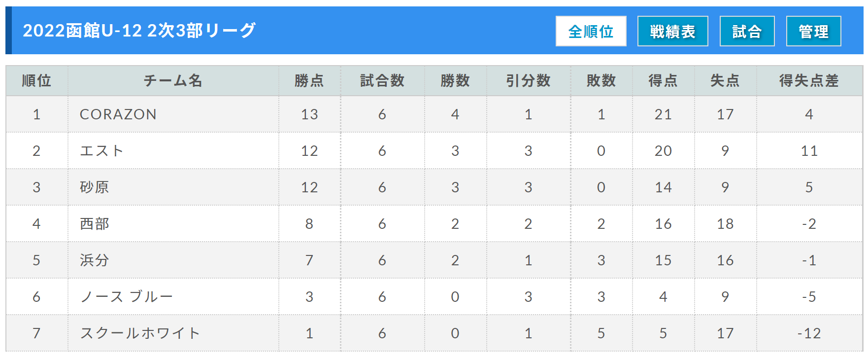This screenshot has height=360, width=868.
Task: Select the スクールホワイト team name
Action: point(140,333)
